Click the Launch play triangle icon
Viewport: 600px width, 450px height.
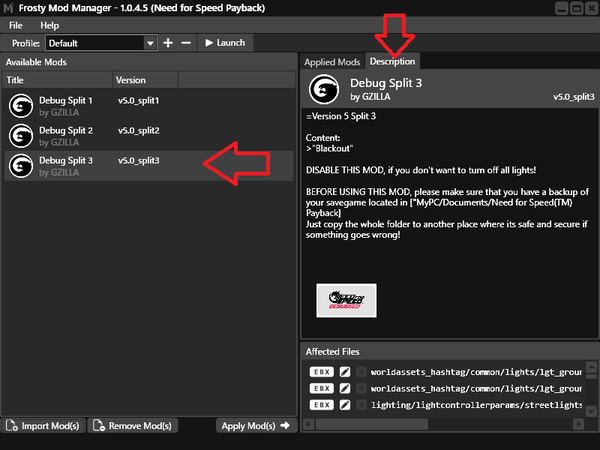[209, 43]
